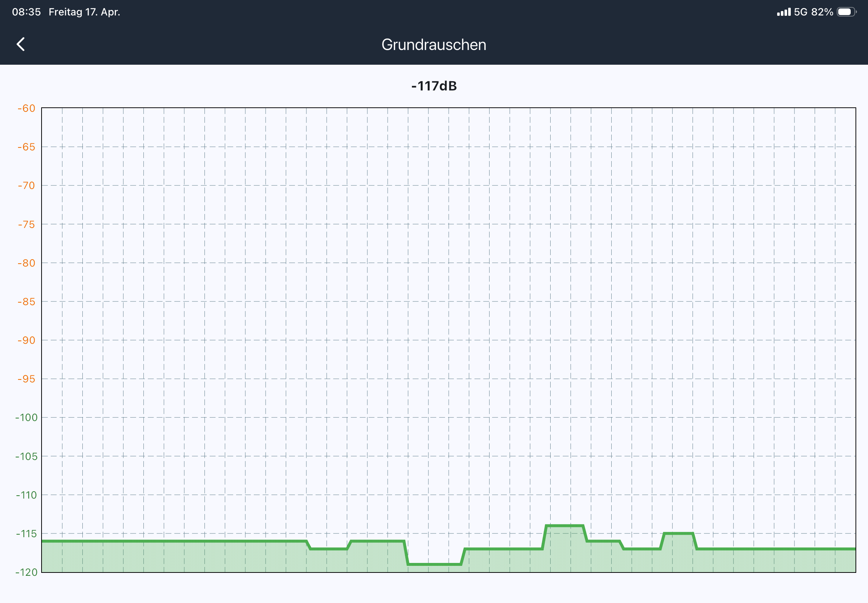Tap the Grundrauschen page title
The height and width of the screenshot is (603, 868).
[434, 44]
